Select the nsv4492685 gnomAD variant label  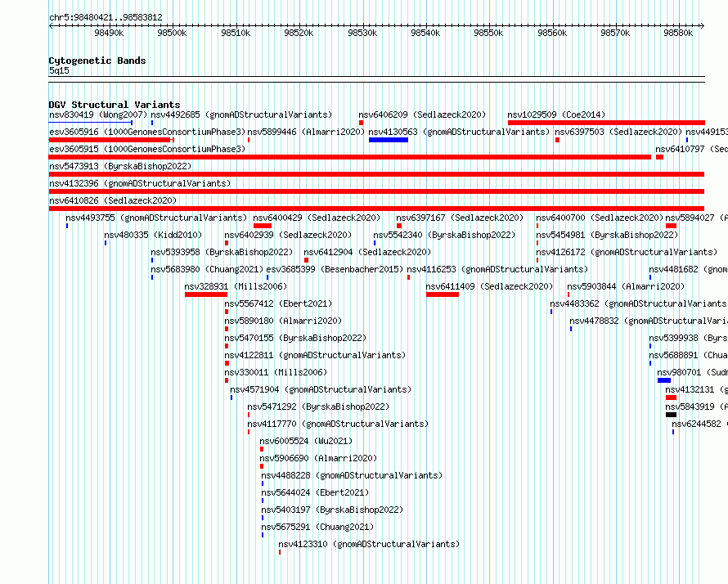(x=241, y=115)
